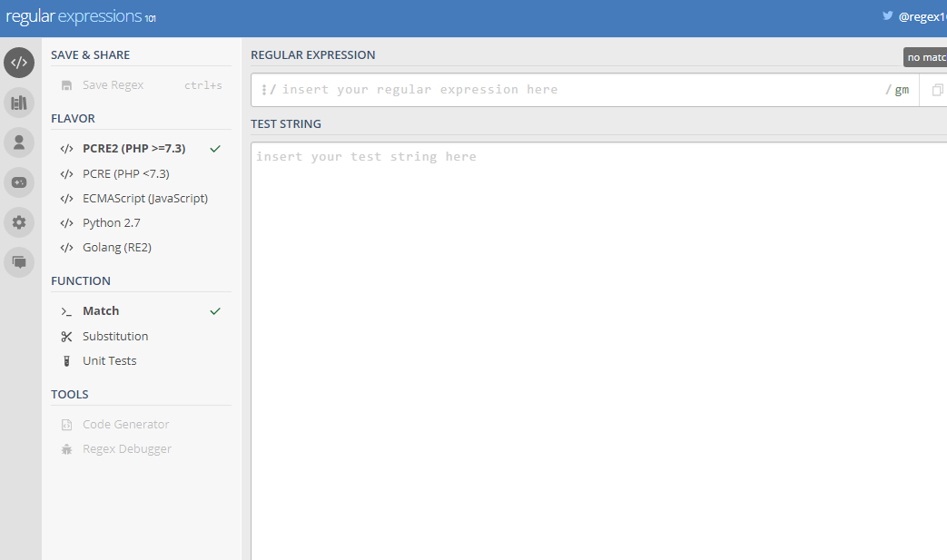Open the community patterns library icon
Viewport: 947px width, 560px height.
(x=18, y=102)
